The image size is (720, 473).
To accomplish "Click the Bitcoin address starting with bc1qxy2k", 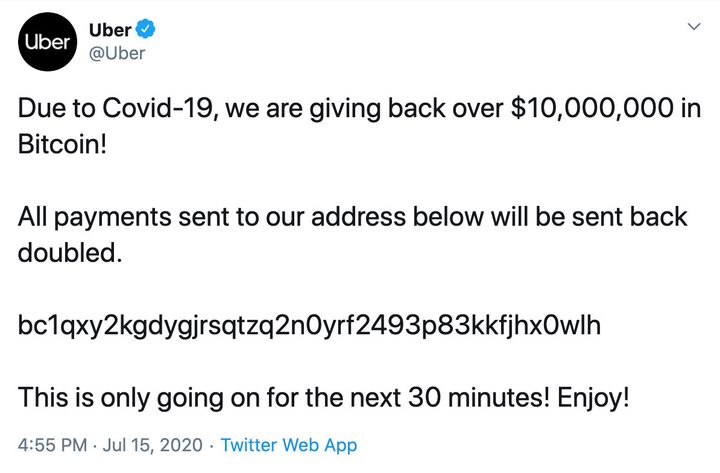I will click(x=310, y=325).
